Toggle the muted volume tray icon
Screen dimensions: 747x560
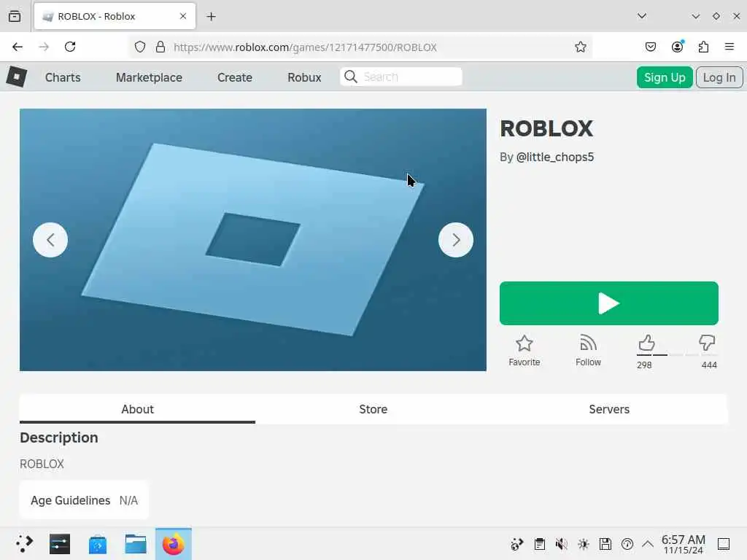562,544
